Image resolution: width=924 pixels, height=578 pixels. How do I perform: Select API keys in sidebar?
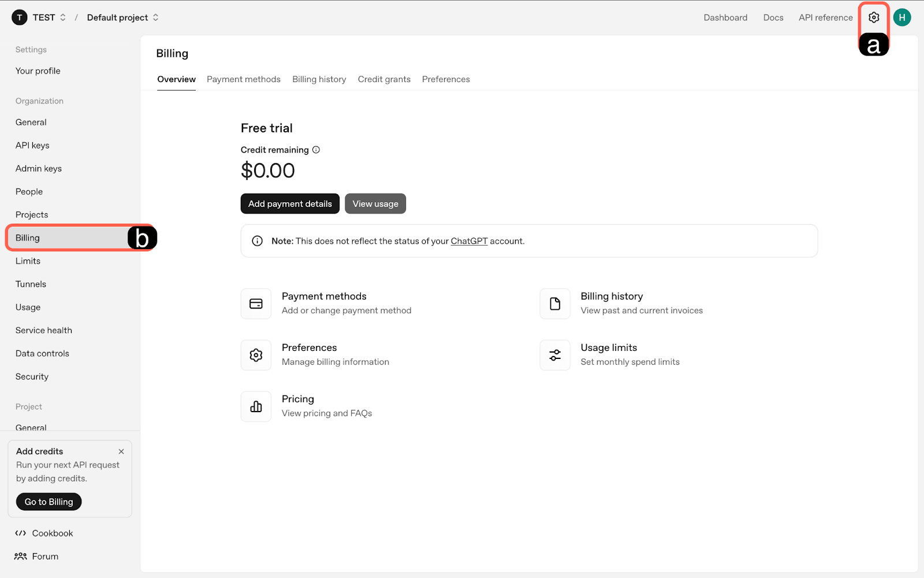pyautogui.click(x=32, y=145)
